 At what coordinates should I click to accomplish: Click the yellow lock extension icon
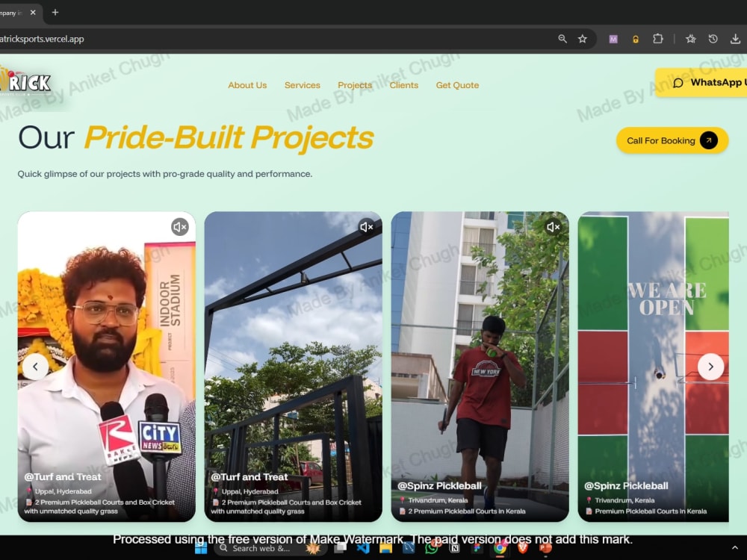[636, 39]
